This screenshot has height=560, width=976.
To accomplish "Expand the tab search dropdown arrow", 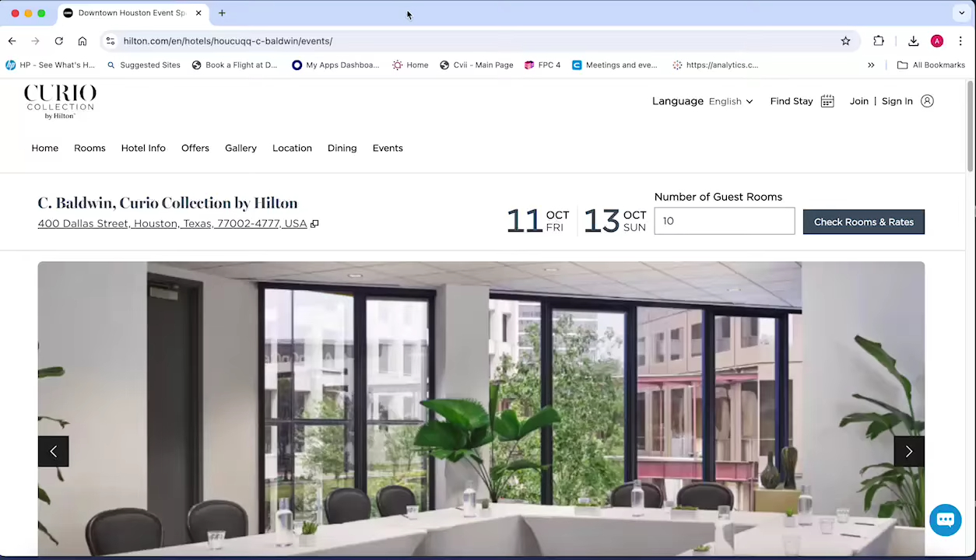I will (x=962, y=13).
